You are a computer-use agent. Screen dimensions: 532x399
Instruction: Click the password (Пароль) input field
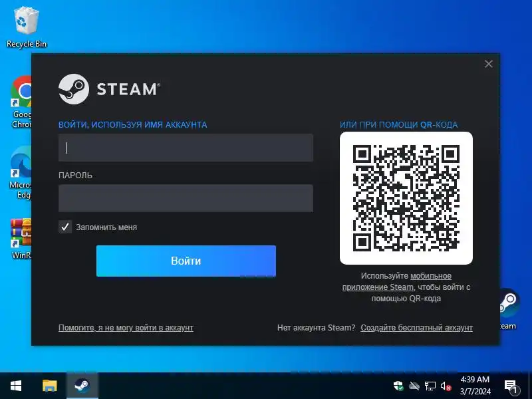tap(186, 198)
